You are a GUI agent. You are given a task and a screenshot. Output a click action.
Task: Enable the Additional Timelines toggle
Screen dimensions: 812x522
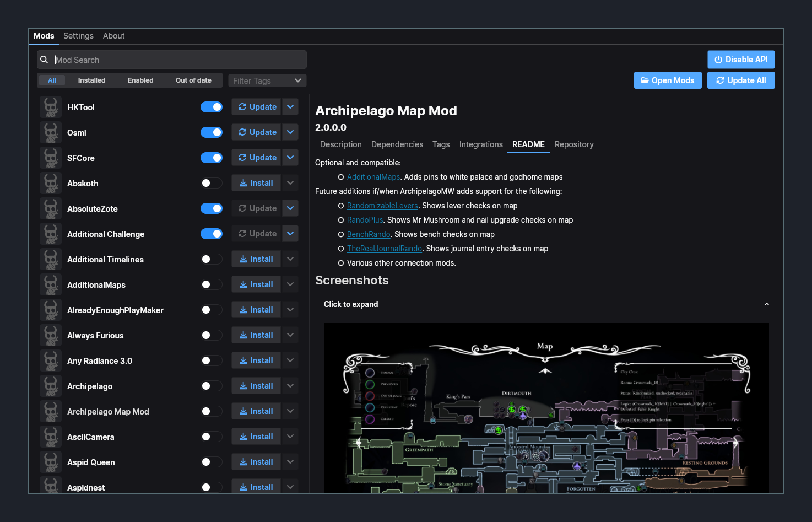(212, 259)
